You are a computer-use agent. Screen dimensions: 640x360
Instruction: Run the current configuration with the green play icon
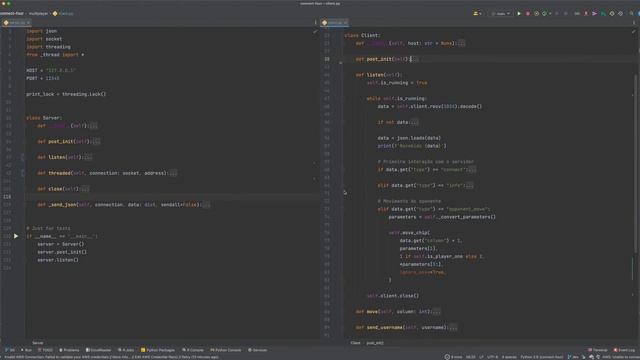pyautogui.click(x=519, y=13)
